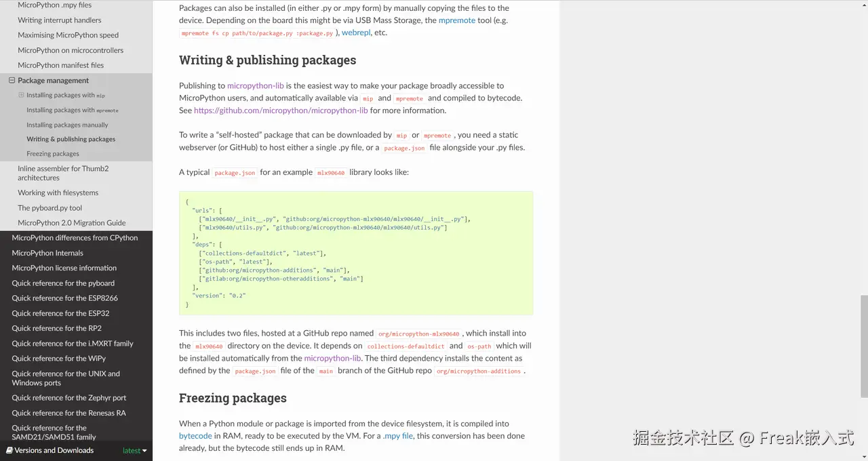The width and height of the screenshot is (868, 461).
Task: Click the Freezing packages heading
Action: [233, 398]
